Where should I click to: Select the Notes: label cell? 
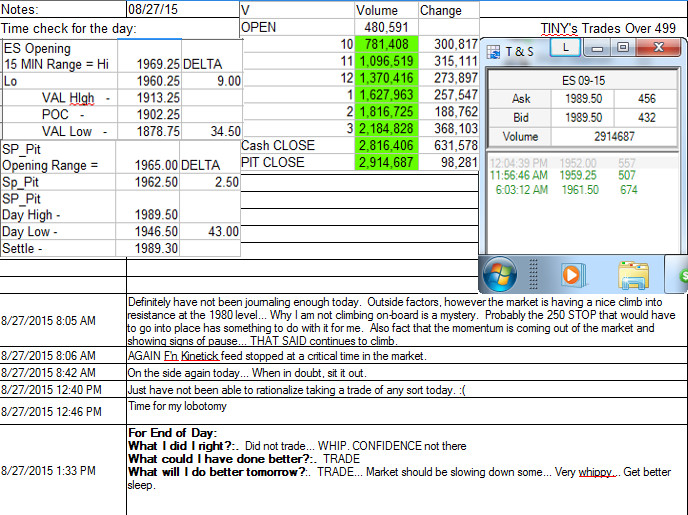pyautogui.click(x=63, y=9)
